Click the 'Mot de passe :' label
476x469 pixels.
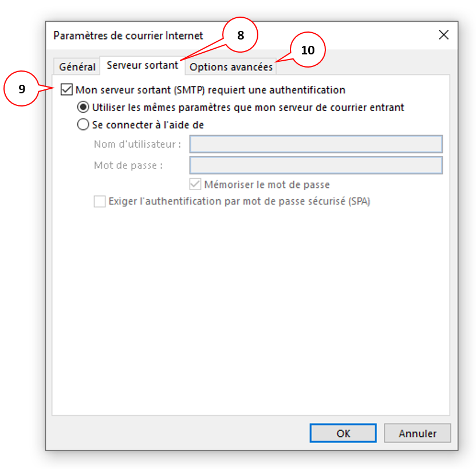(x=129, y=165)
